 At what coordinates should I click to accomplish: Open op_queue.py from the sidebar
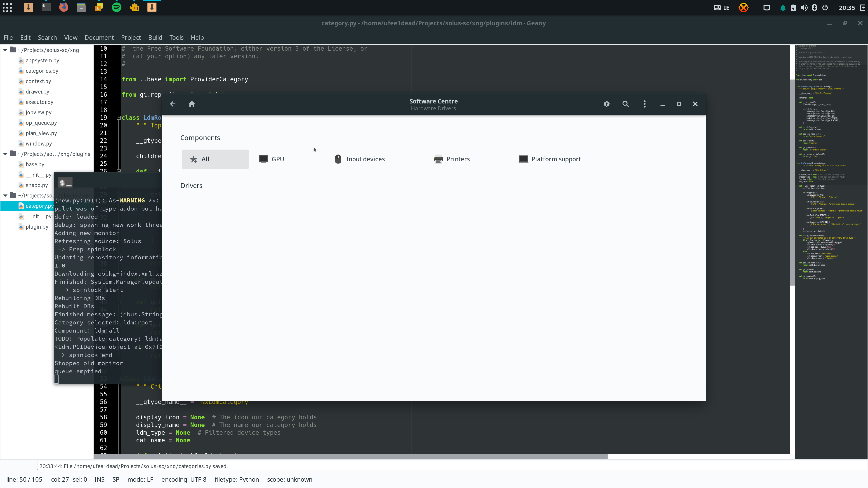(41, 123)
